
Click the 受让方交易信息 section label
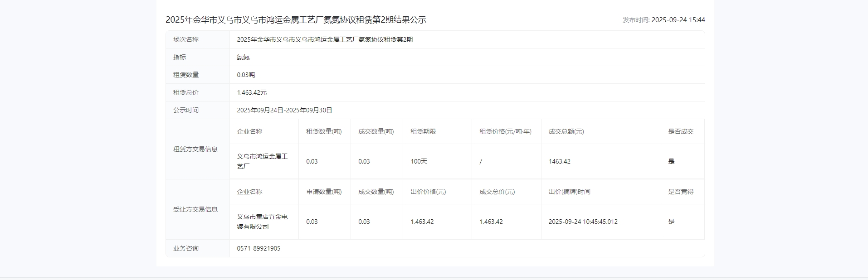pyautogui.click(x=195, y=209)
